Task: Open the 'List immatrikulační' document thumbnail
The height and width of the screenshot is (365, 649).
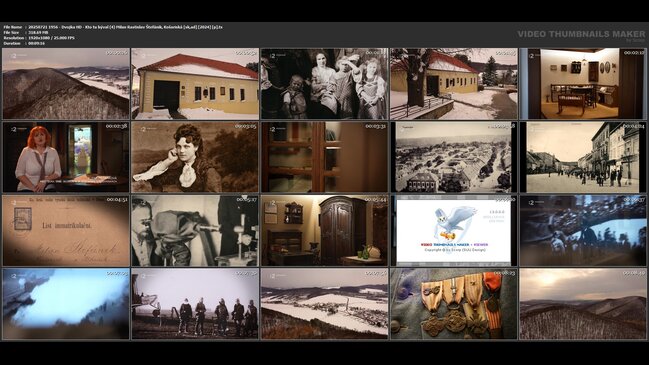Action: pos(66,231)
